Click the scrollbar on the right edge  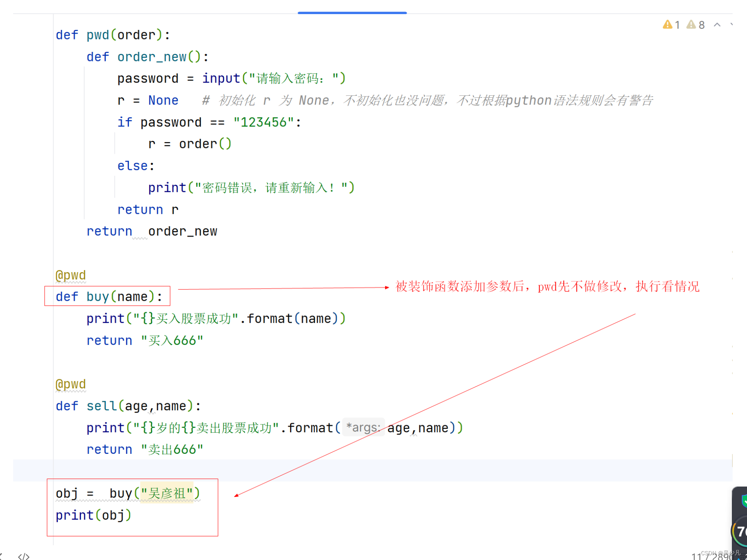coord(733,279)
